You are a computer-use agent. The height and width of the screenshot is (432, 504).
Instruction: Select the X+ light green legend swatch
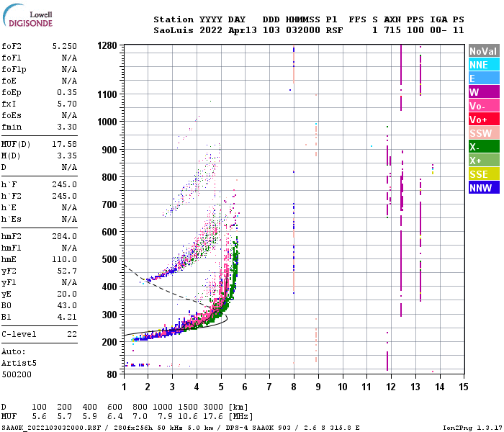[x=484, y=161]
